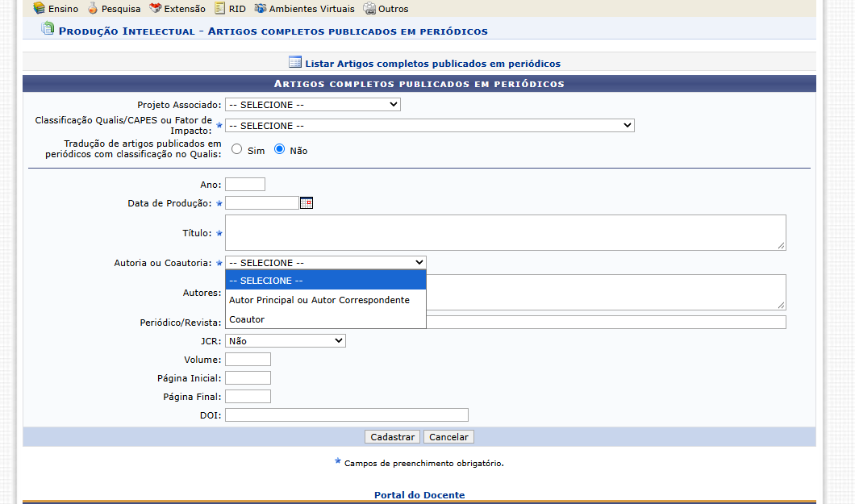Open the Ensino menu
The height and width of the screenshot is (504, 855).
tap(63, 9)
